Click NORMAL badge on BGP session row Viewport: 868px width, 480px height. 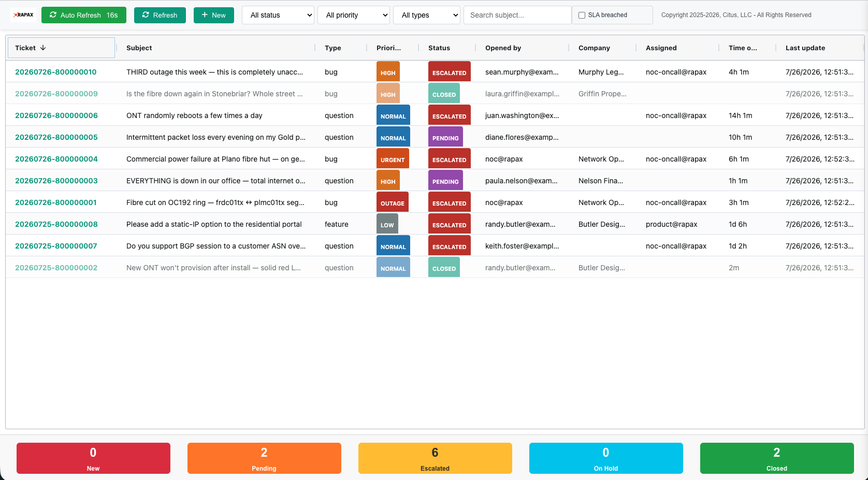pyautogui.click(x=393, y=246)
